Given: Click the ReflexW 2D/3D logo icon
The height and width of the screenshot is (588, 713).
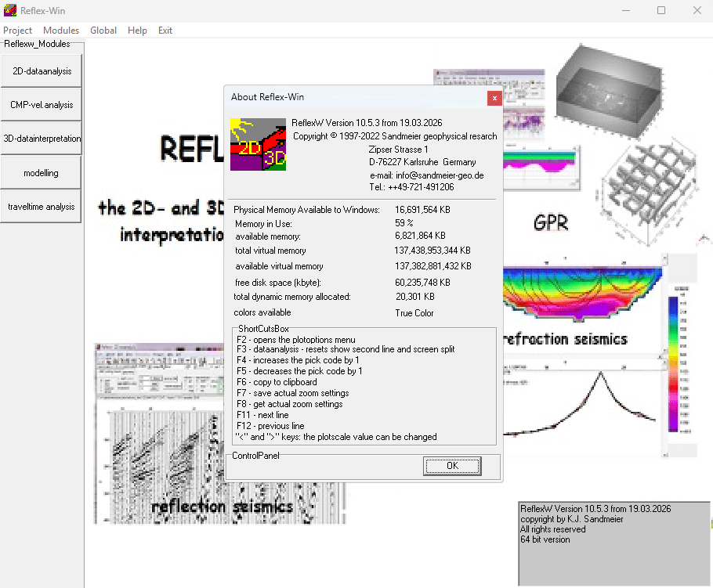Looking at the screenshot, I should coord(258,145).
